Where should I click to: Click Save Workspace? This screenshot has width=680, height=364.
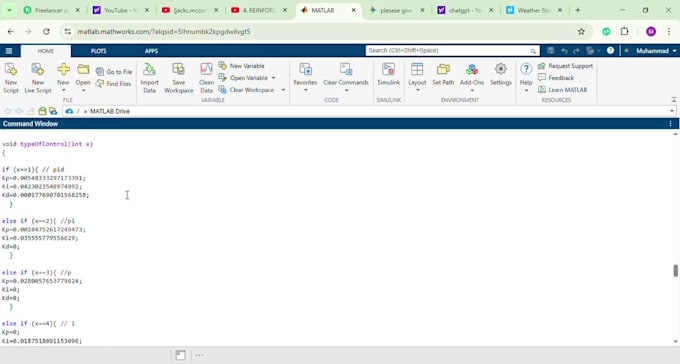click(179, 78)
